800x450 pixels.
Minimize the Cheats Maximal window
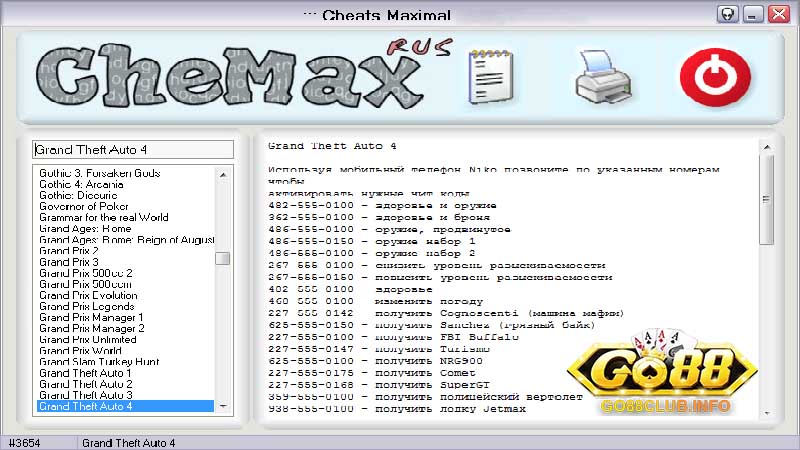[753, 14]
